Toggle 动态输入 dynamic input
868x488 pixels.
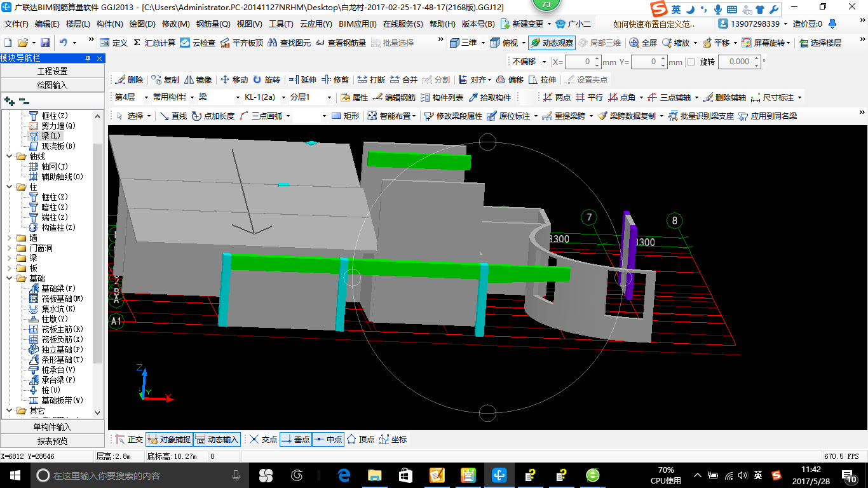pyautogui.click(x=217, y=439)
